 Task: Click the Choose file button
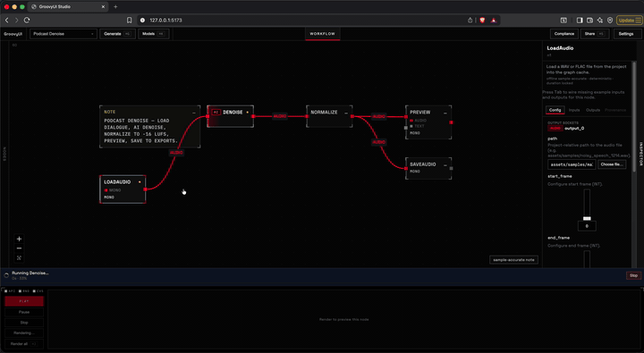point(612,164)
